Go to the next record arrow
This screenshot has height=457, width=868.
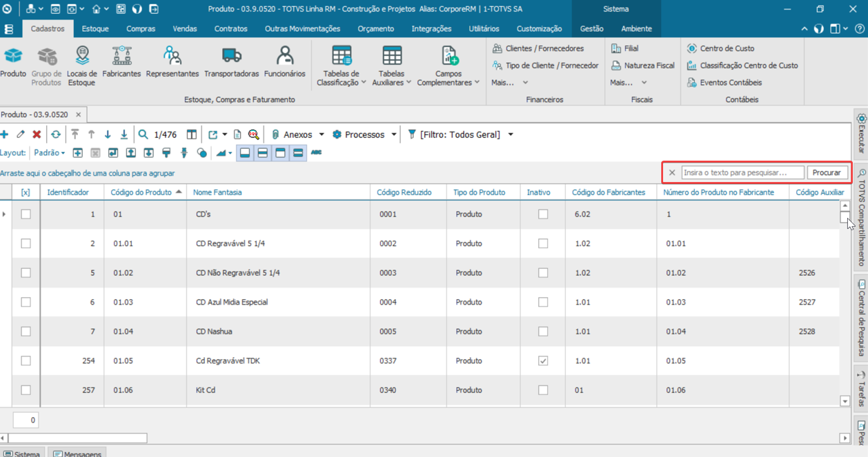click(x=108, y=134)
